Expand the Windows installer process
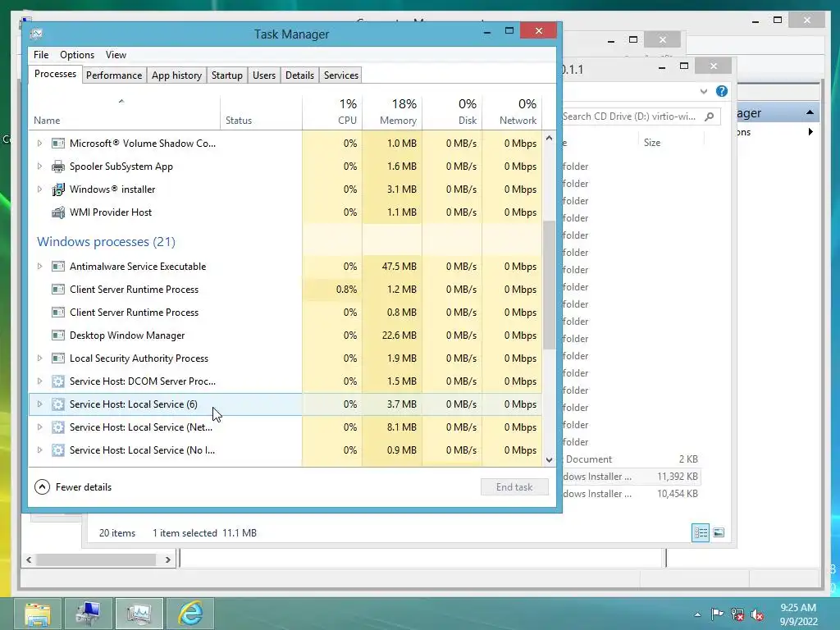 [39, 189]
